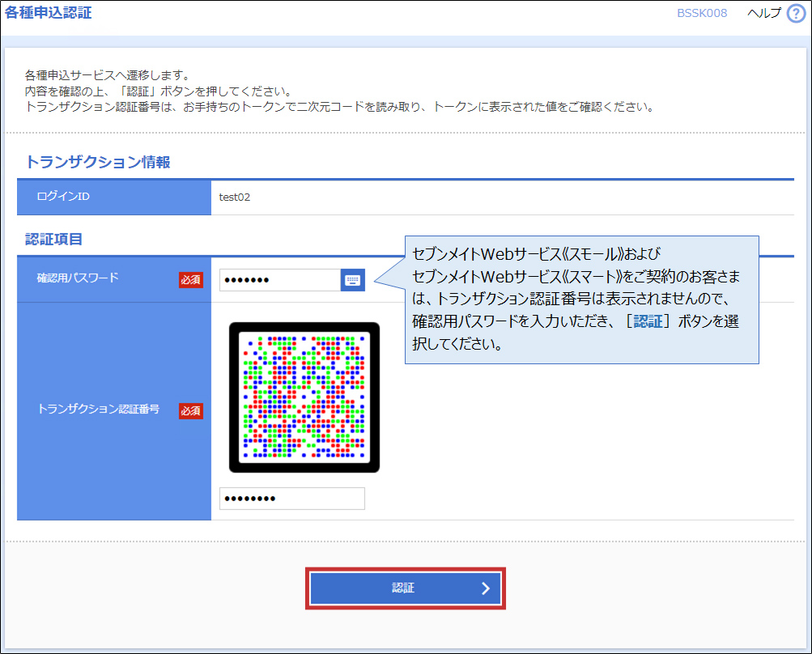The width and height of the screenshot is (812, 654).
Task: Click the 各種申込認証 page title
Action: click(x=48, y=12)
